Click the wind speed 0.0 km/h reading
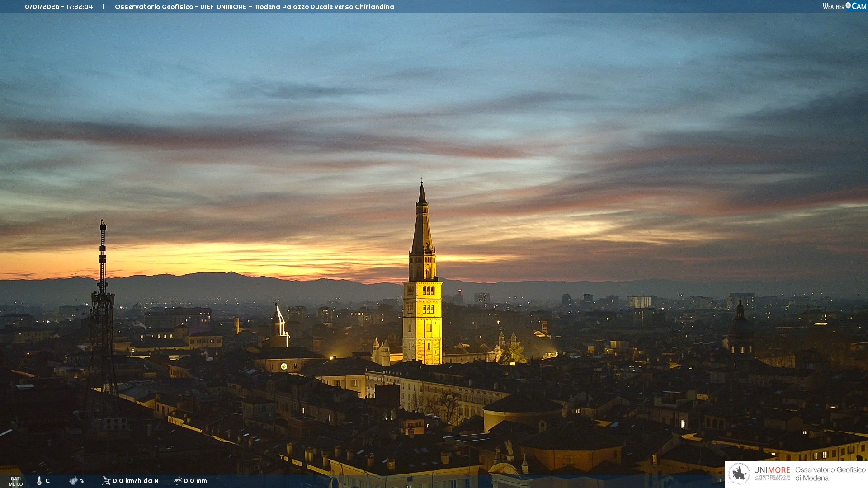Image resolution: width=868 pixels, height=488 pixels. point(136,481)
